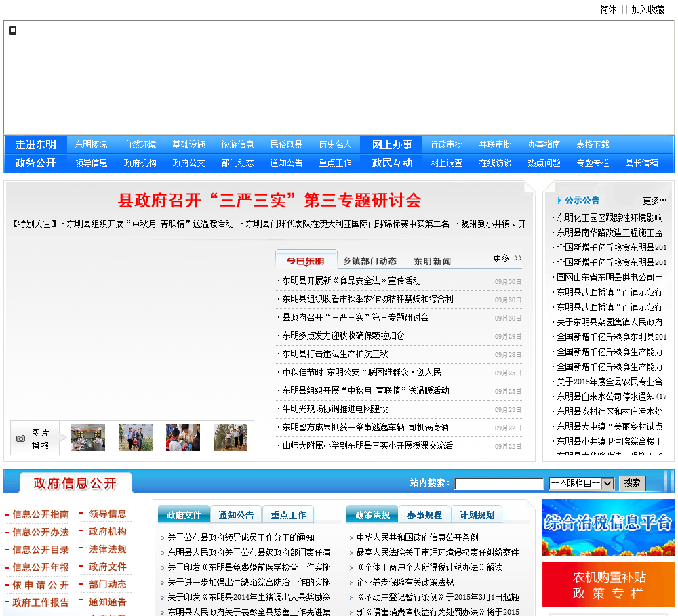Screen dimensions: 678x616
Task: Click the 站内搜索 text input field
Action: 499,484
